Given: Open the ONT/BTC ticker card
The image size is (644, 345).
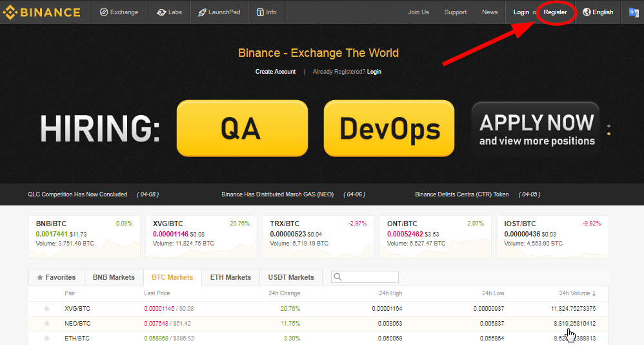Looking at the screenshot, I should pyautogui.click(x=436, y=237).
